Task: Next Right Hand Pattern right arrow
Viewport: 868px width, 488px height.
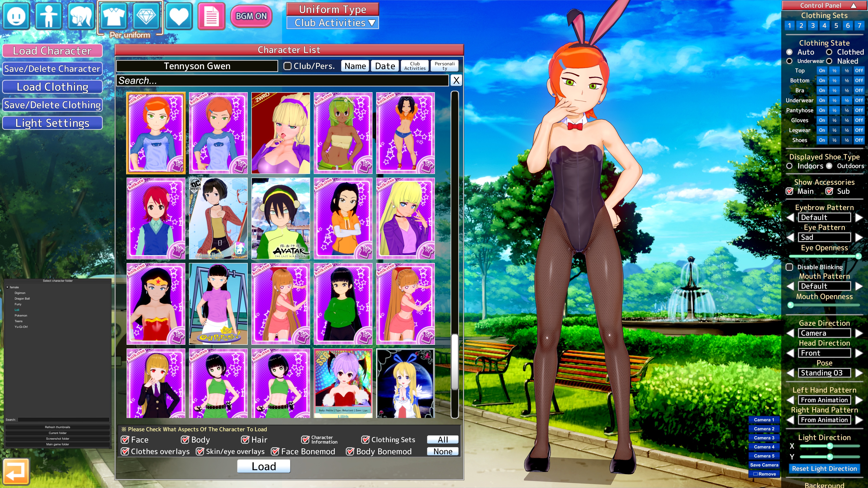Action: click(x=859, y=420)
